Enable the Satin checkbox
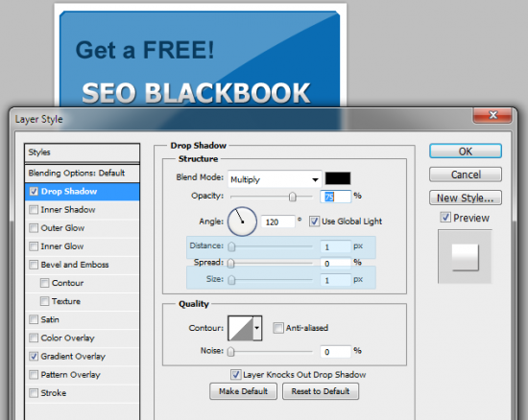 [34, 319]
